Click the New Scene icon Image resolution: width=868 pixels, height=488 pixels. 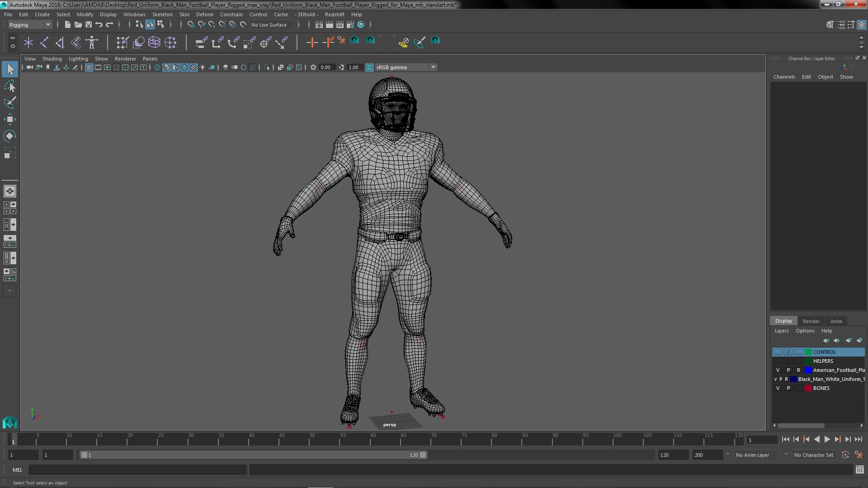click(67, 25)
